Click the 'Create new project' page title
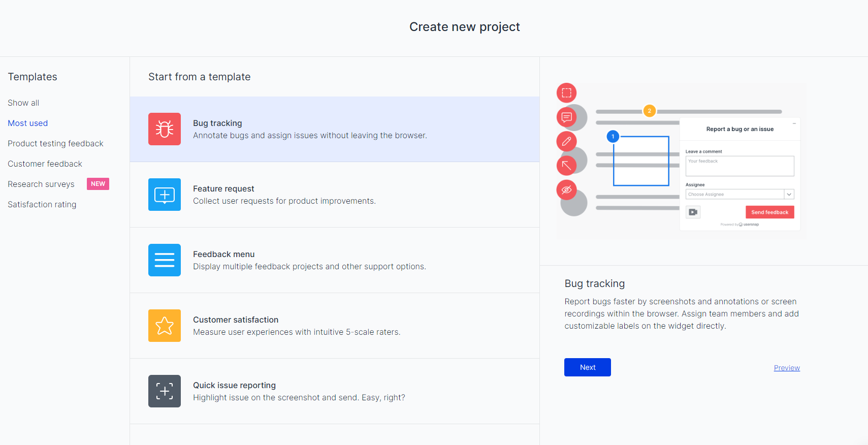Screen dimensions: 868x445 pos(465,27)
